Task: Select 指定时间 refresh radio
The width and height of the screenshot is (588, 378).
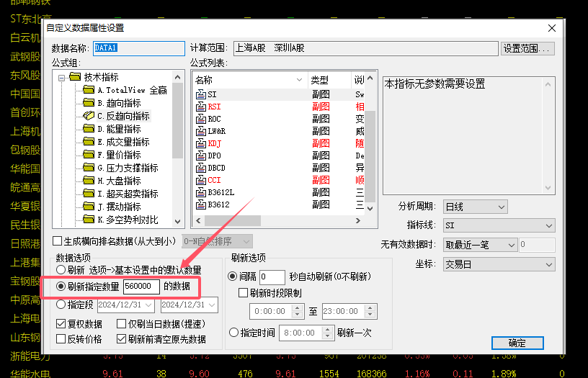Action: click(233, 333)
